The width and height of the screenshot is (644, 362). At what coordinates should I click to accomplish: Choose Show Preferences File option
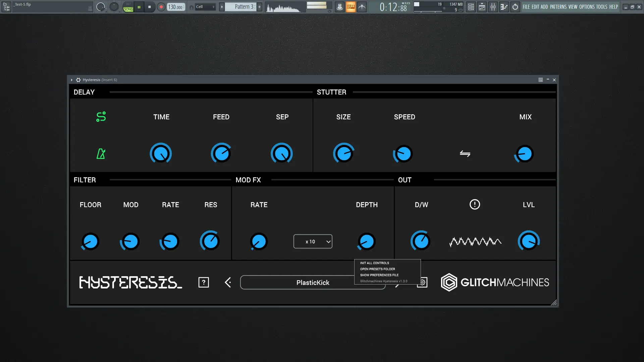(x=379, y=275)
